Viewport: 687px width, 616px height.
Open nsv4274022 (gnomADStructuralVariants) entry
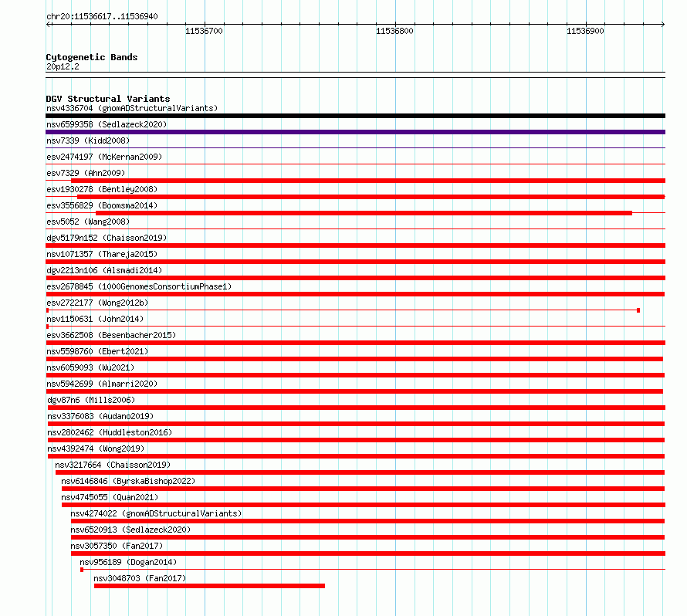[156, 513]
